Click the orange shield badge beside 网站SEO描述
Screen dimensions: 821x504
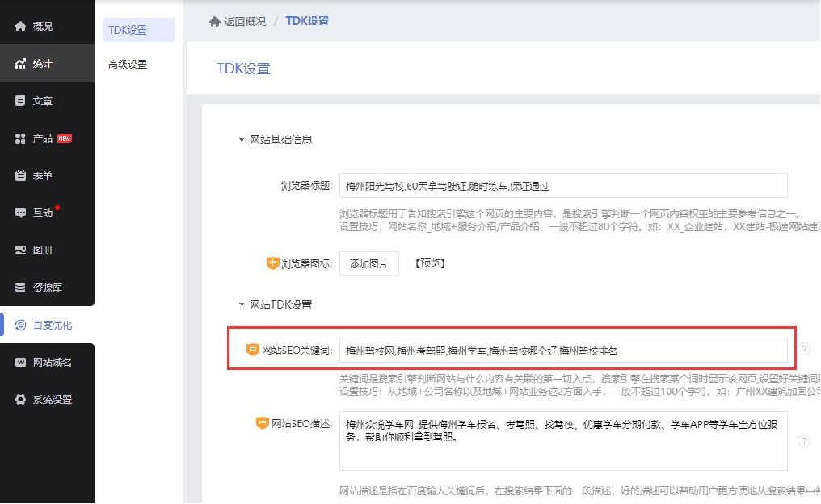point(263,423)
